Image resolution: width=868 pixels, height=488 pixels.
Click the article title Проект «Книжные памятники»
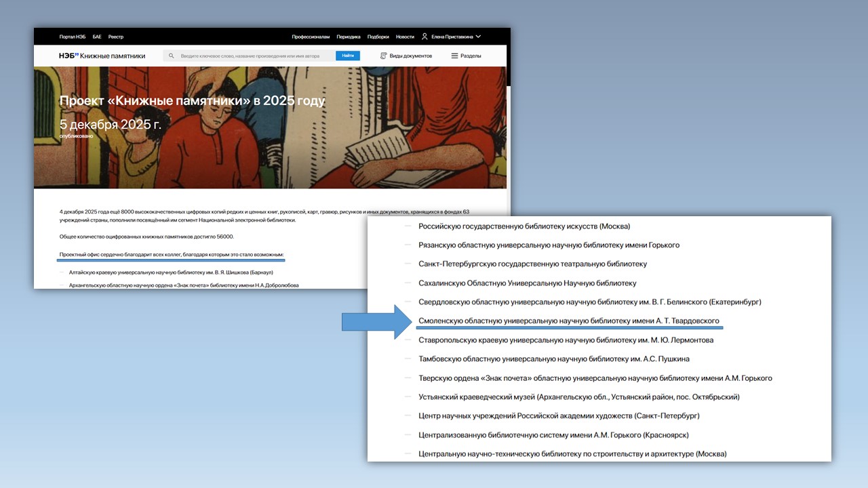click(x=192, y=101)
